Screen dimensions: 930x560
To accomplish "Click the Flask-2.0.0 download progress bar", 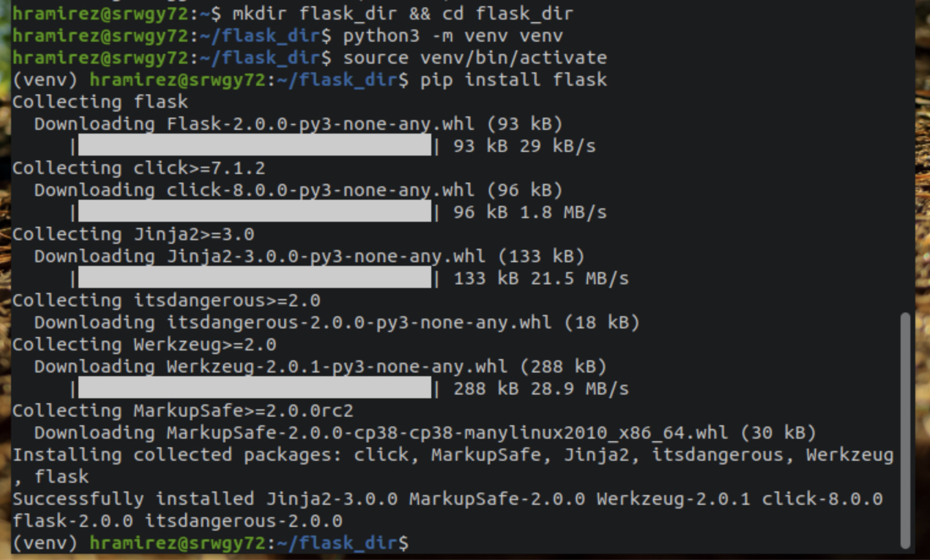I will pyautogui.click(x=254, y=146).
